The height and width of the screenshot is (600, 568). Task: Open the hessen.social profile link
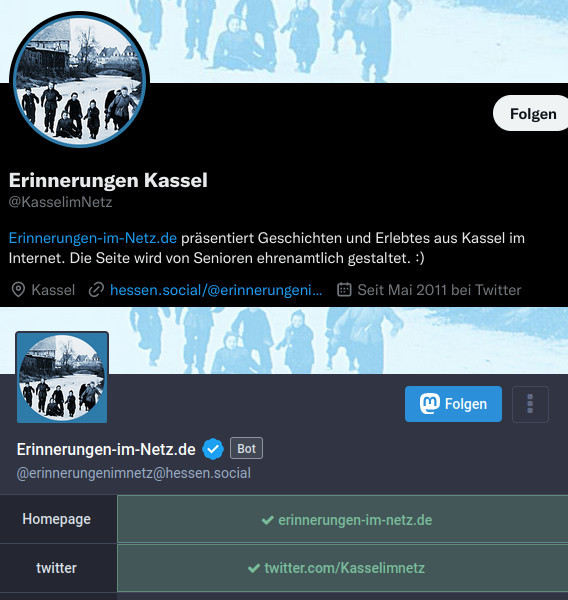tap(216, 290)
